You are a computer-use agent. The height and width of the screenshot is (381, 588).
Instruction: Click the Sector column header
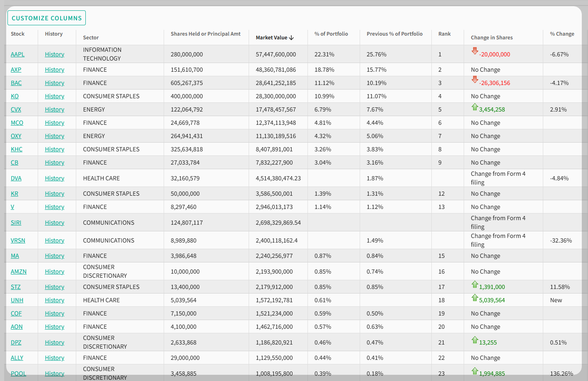click(x=91, y=38)
